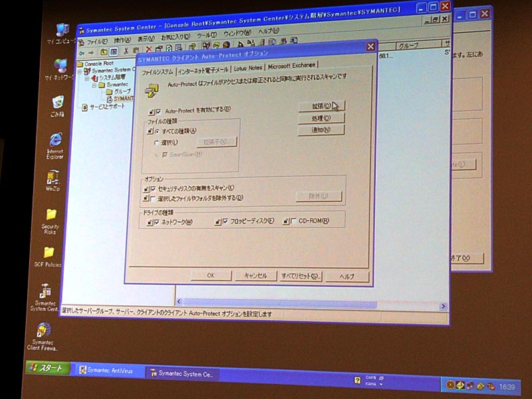Open My Computer desktop icon
Viewport: 532px width, 399px height.
(x=61, y=34)
